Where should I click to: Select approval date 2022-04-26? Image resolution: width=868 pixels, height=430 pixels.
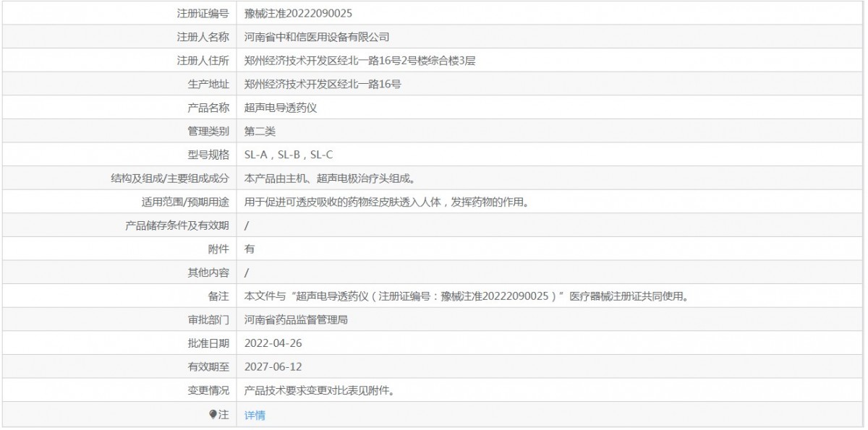click(x=273, y=343)
